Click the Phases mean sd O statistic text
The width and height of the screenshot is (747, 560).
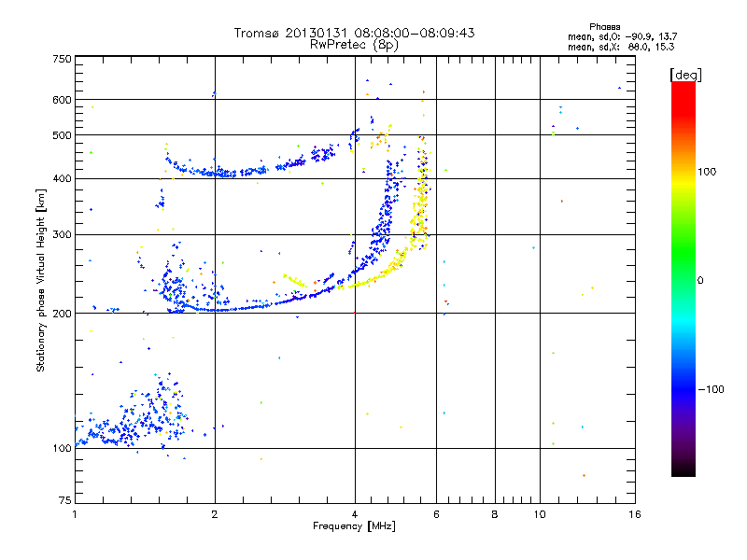622,36
